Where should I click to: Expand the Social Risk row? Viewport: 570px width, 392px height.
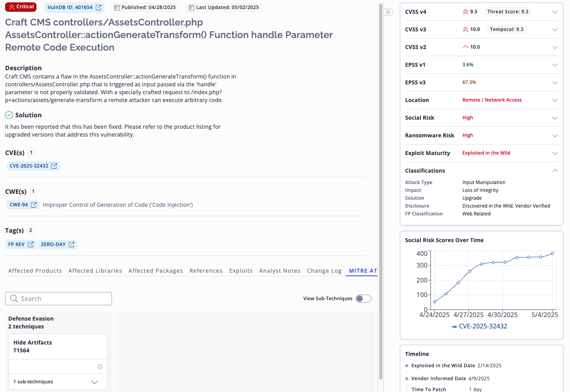point(555,118)
